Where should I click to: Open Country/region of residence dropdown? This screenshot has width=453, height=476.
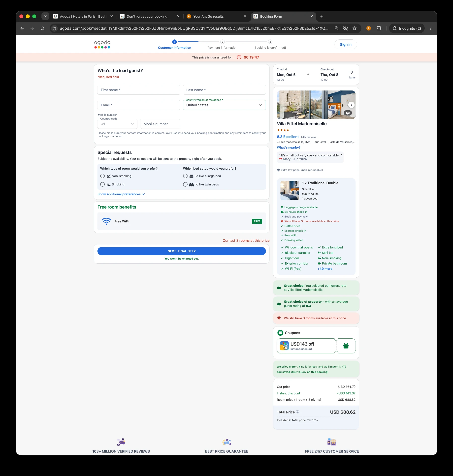225,105
